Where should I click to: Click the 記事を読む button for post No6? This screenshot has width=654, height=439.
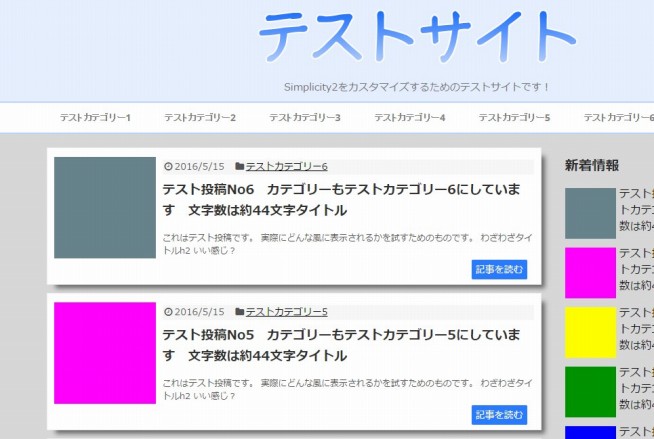pyautogui.click(x=498, y=269)
